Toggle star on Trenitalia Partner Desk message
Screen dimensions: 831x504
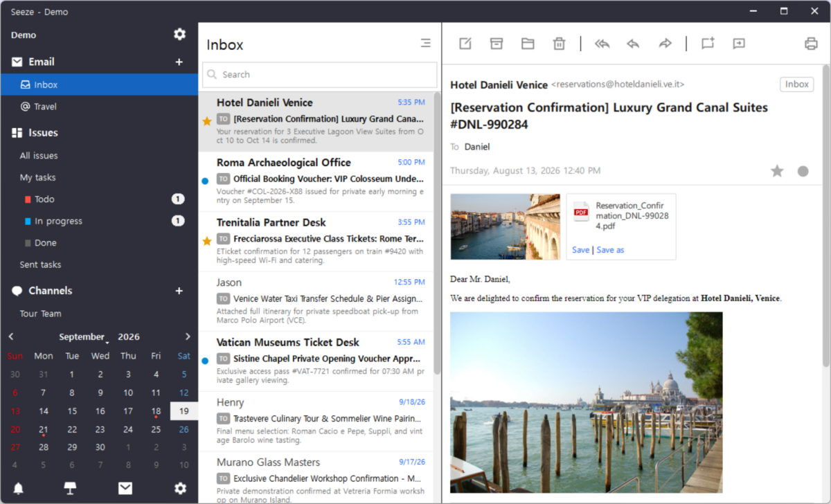tap(206, 241)
